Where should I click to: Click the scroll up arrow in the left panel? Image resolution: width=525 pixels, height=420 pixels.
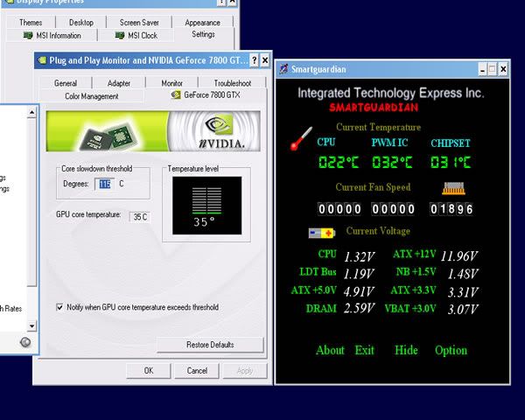(x=31, y=112)
